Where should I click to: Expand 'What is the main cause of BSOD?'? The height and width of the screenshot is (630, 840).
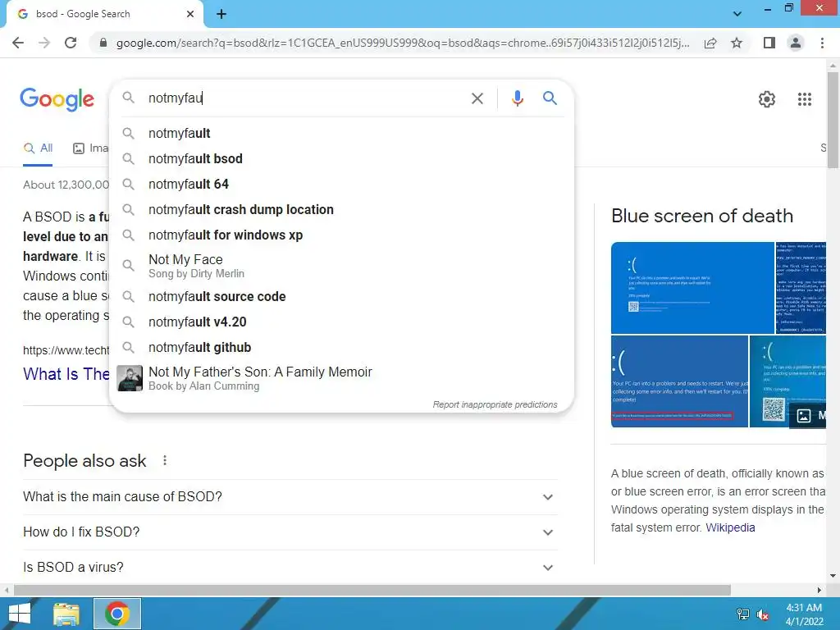(290, 496)
